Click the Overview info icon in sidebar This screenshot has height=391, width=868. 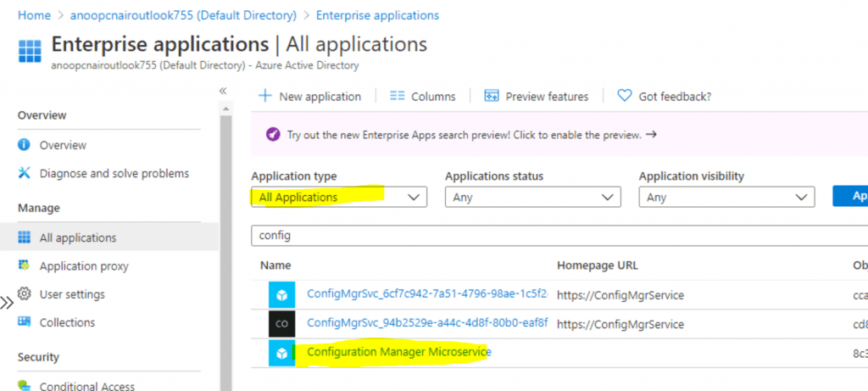coord(24,145)
